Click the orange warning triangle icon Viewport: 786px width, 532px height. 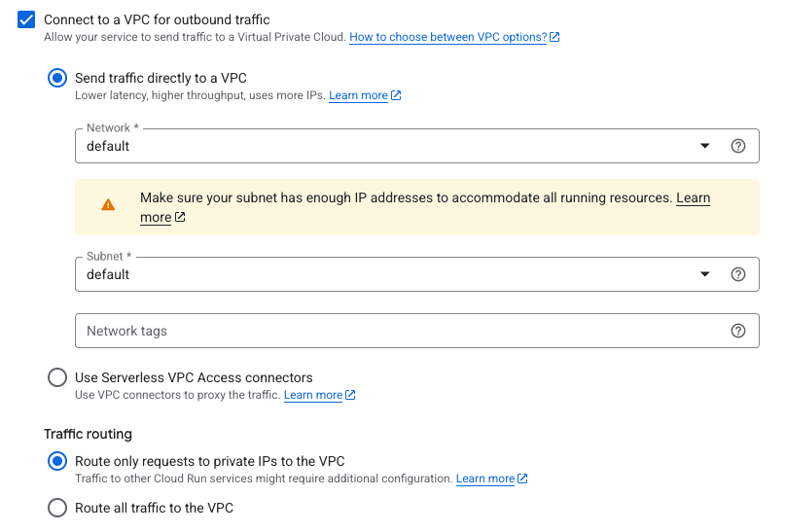click(108, 205)
